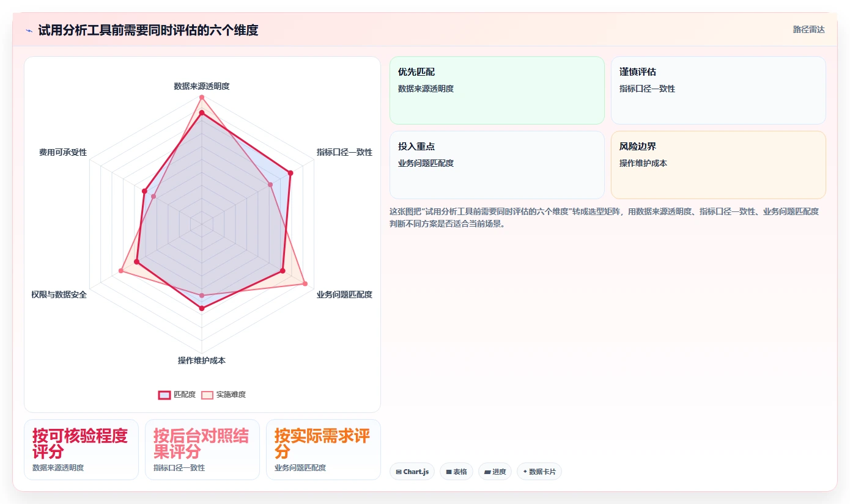Toggle the 实施难度 legend item
Screen dimensions: 850x504
click(223, 395)
